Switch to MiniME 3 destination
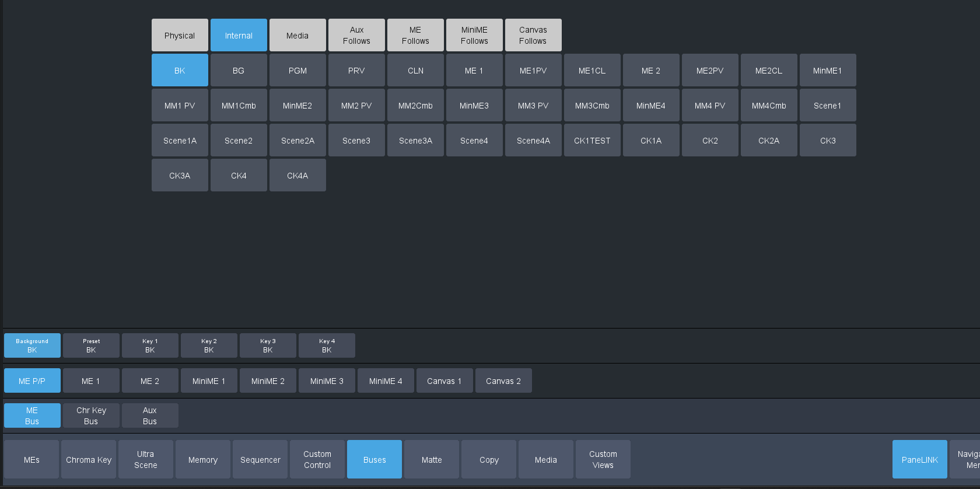This screenshot has height=489, width=980. (x=327, y=380)
